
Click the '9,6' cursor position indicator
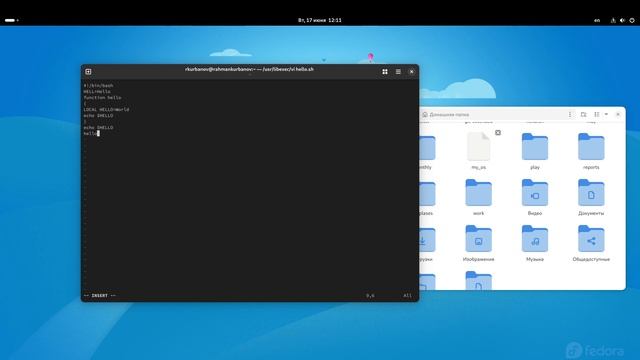pos(370,296)
